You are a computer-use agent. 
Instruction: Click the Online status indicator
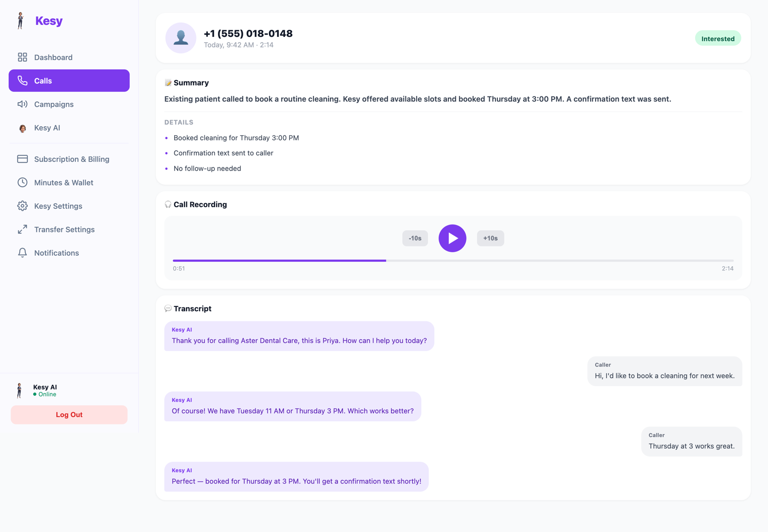tap(45, 394)
